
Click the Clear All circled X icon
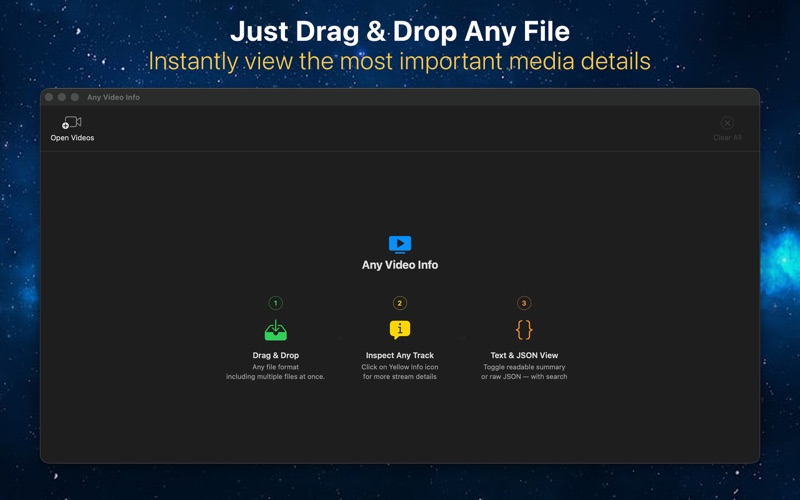pos(727,123)
